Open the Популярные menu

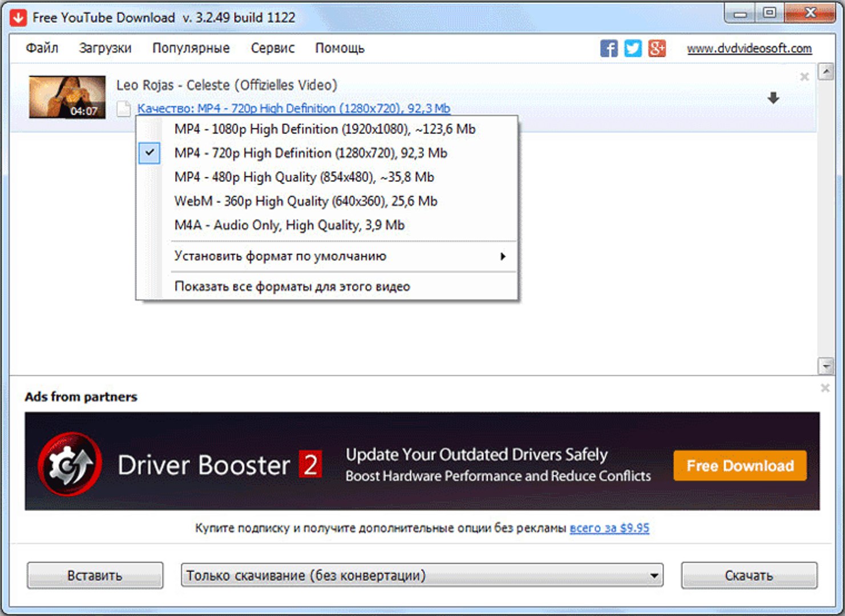coord(191,48)
